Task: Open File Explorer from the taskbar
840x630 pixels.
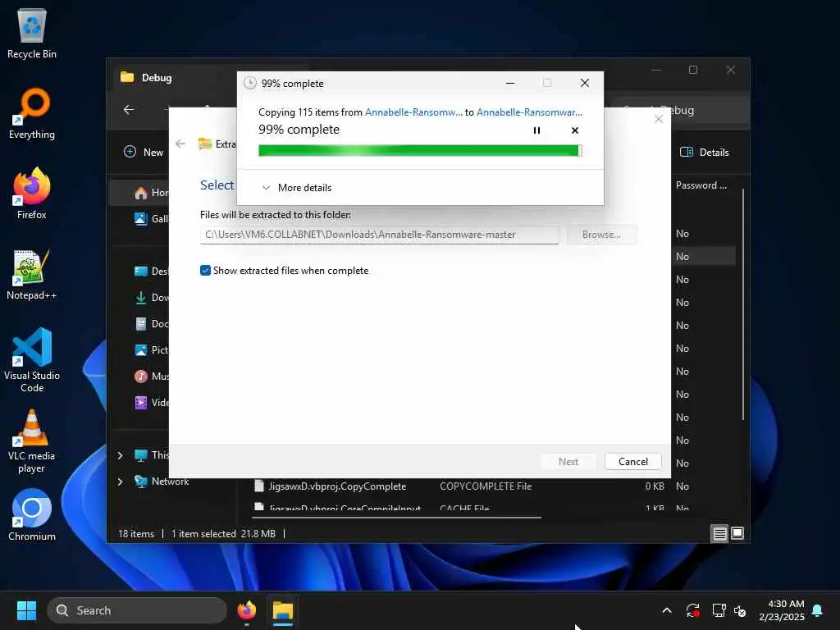Action: point(282,610)
